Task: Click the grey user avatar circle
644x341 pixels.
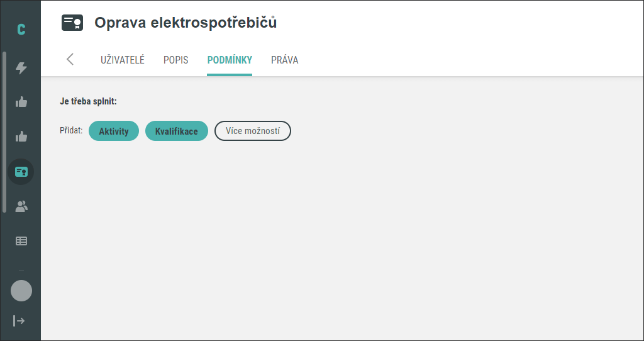Action: pyautogui.click(x=21, y=291)
